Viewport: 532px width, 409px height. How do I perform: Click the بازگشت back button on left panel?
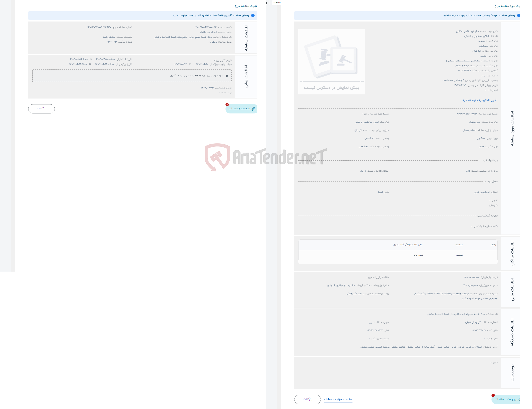coord(41,108)
